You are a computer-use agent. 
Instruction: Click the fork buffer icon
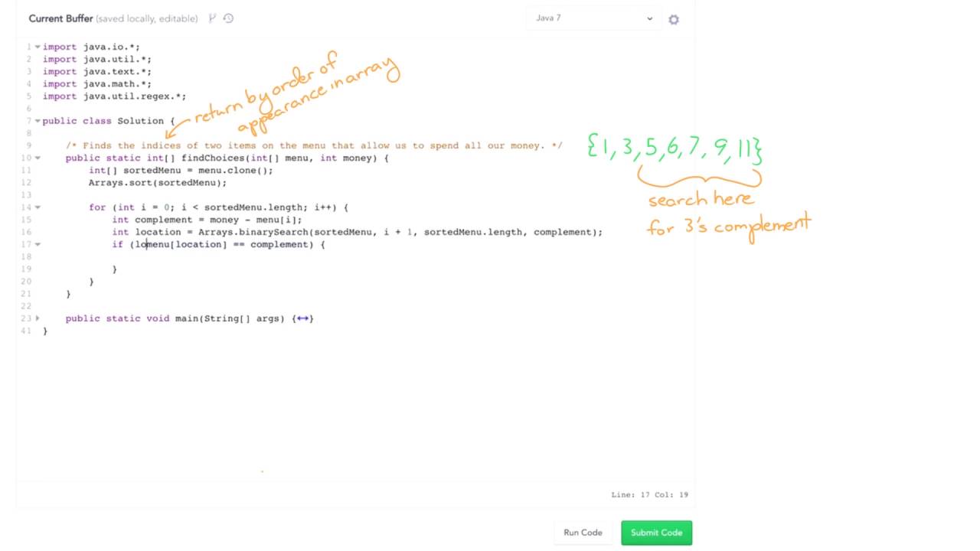pos(213,18)
